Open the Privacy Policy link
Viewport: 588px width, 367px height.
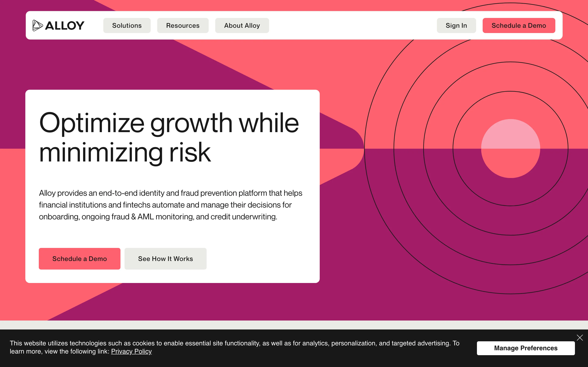pyautogui.click(x=131, y=352)
